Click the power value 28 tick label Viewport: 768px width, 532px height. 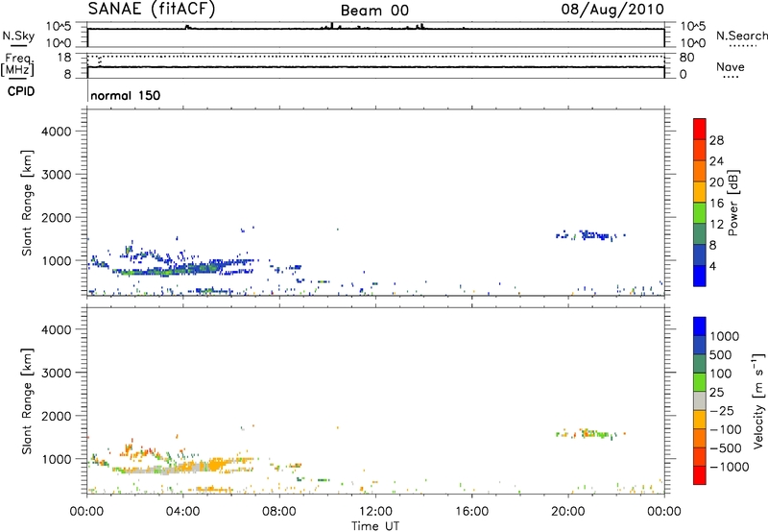[716, 140]
